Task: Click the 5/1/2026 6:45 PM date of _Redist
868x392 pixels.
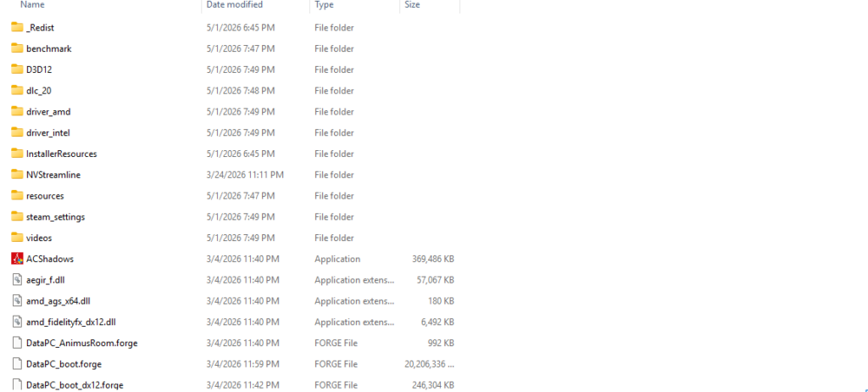Action: click(x=240, y=27)
